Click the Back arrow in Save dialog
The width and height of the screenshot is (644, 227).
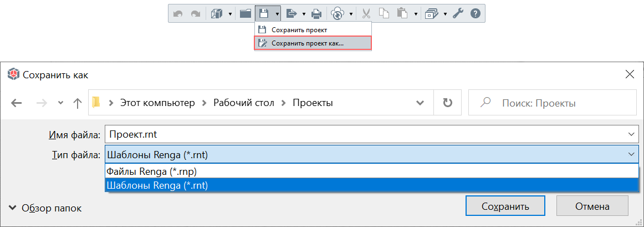[17, 103]
